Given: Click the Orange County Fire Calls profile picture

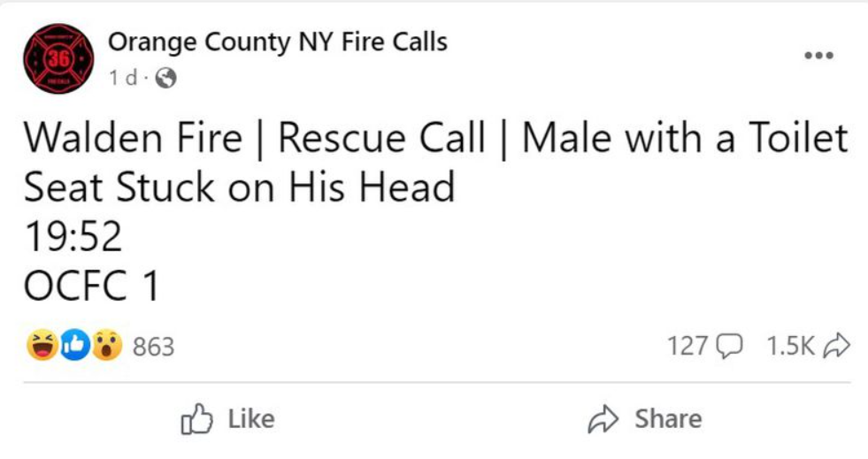Looking at the screenshot, I should [x=58, y=58].
